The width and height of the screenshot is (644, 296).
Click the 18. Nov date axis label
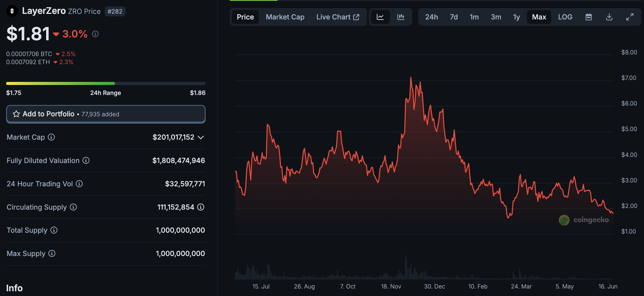point(391,286)
